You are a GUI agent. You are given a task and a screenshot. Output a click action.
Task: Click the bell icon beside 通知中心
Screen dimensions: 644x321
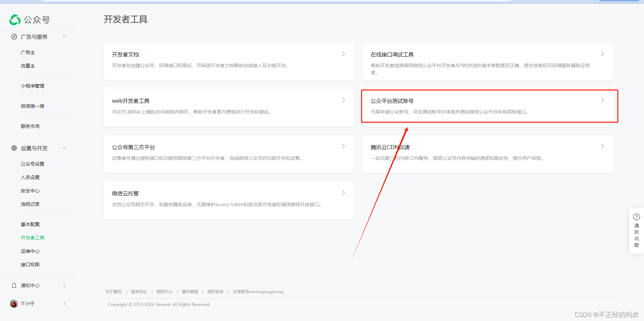pyautogui.click(x=14, y=285)
